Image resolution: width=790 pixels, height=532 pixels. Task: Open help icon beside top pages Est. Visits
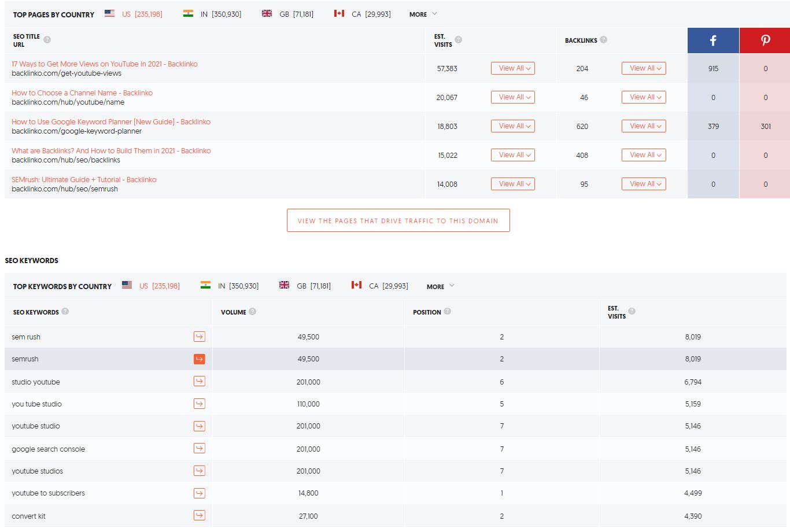459,40
